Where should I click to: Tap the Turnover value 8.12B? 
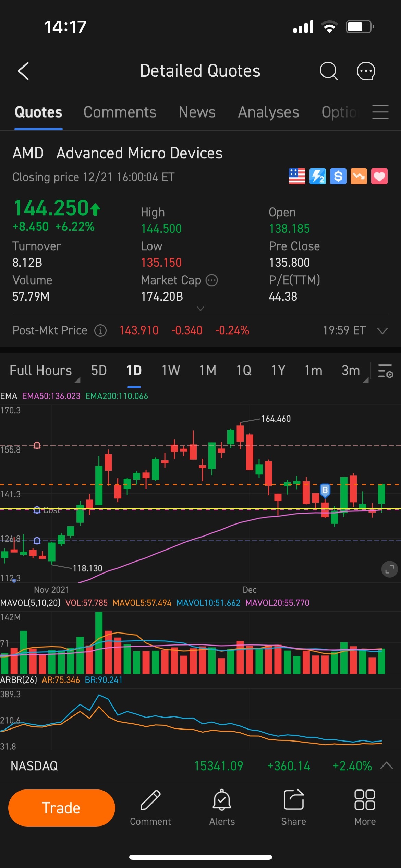(27, 263)
